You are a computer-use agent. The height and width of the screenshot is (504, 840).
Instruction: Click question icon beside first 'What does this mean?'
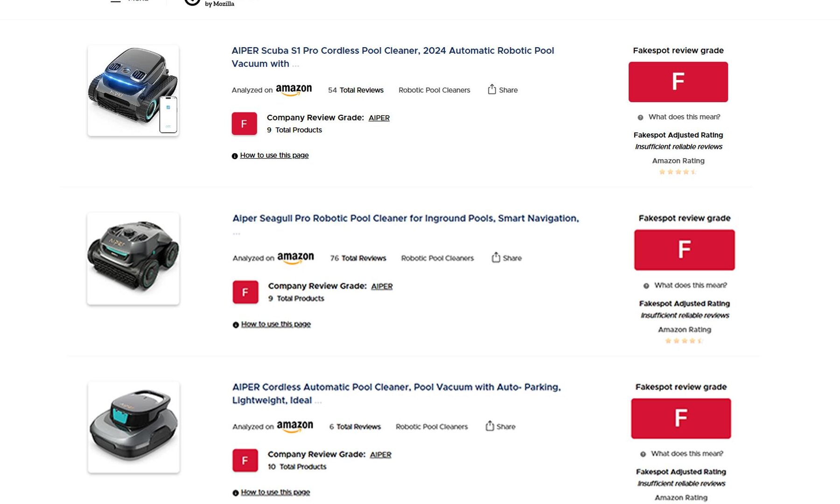tap(640, 118)
